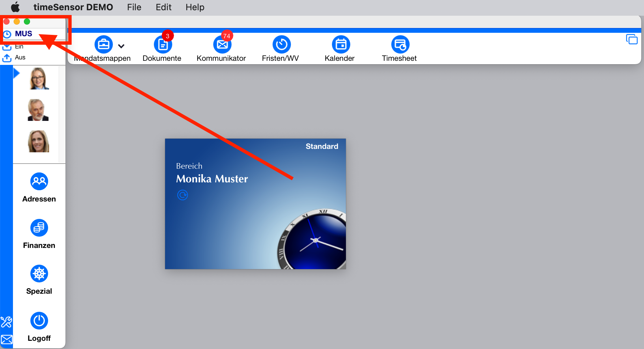Click the refresh icon under Monika Muster

pyautogui.click(x=182, y=195)
